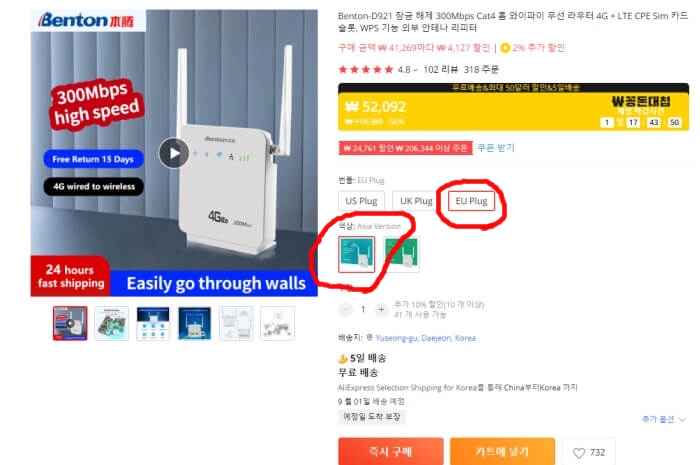This screenshot has height=465, width=700.
Task: Choose the second green version swatch
Action: 401,254
